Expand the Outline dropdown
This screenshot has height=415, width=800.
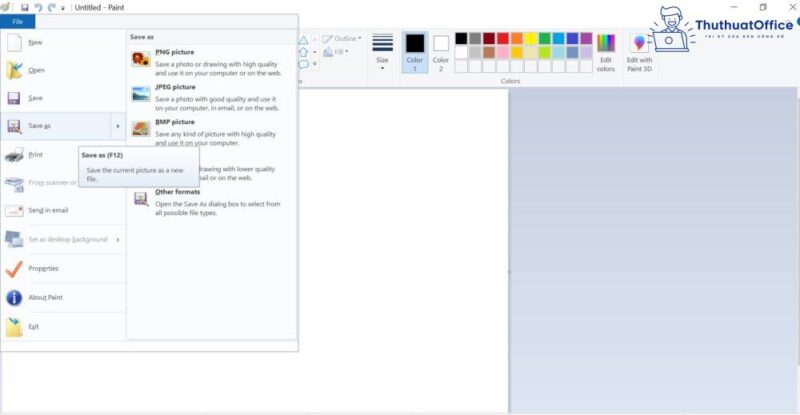click(345, 39)
